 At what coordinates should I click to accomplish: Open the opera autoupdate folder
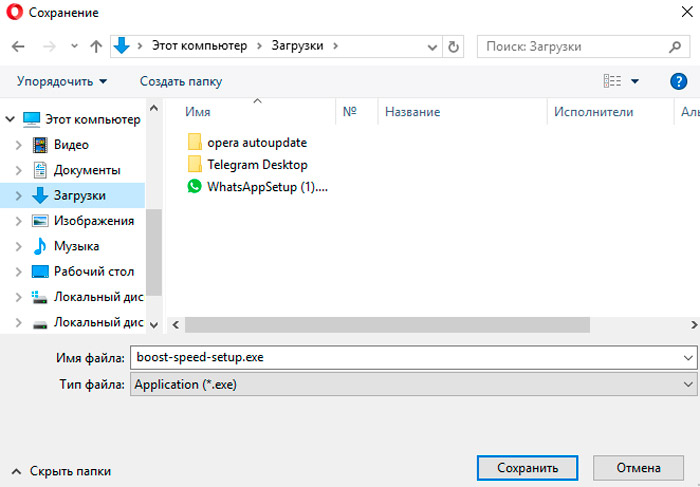(256, 142)
